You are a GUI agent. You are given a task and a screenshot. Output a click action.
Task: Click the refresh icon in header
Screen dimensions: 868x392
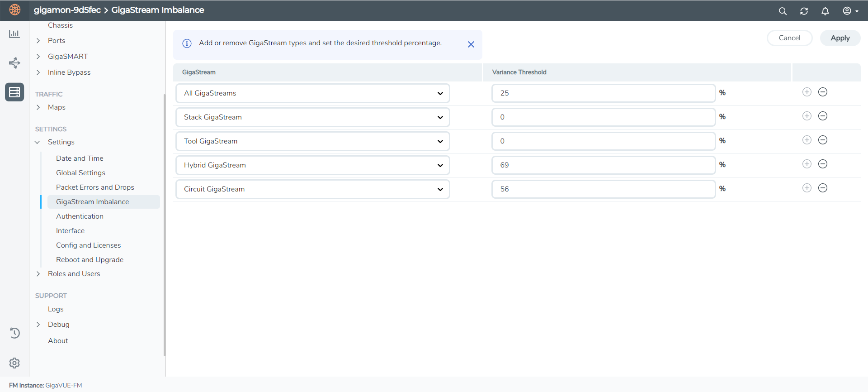(x=804, y=11)
